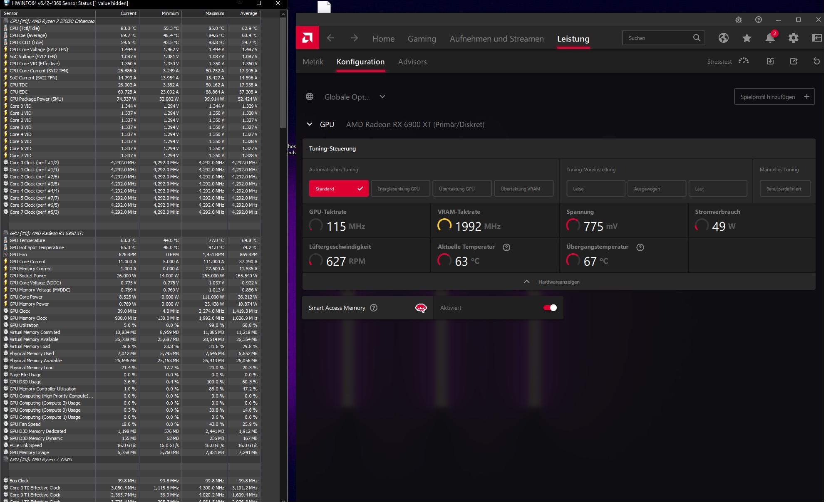
Task: Select Standard automatic tuning
Action: click(x=340, y=189)
